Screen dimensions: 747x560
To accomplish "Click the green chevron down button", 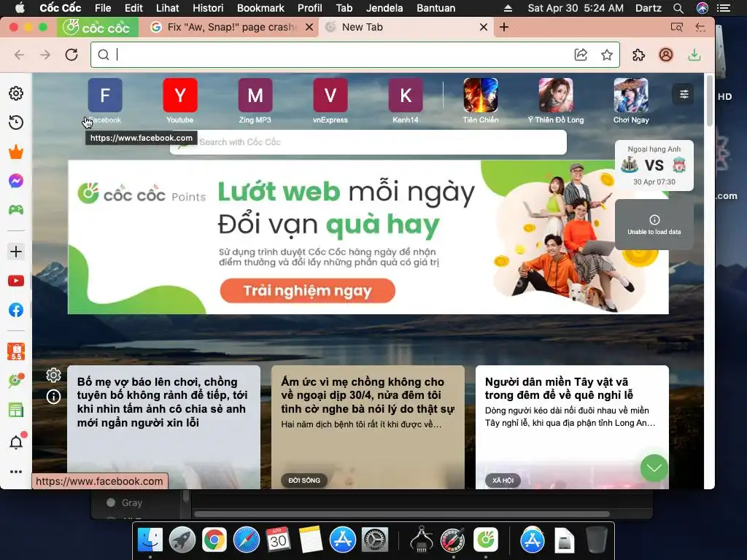I will click(654, 468).
